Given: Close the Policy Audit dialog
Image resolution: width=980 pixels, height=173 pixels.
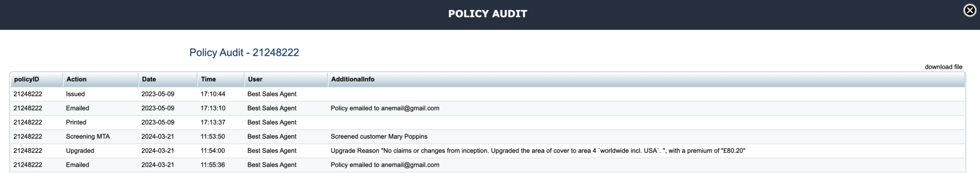Looking at the screenshot, I should point(970,10).
